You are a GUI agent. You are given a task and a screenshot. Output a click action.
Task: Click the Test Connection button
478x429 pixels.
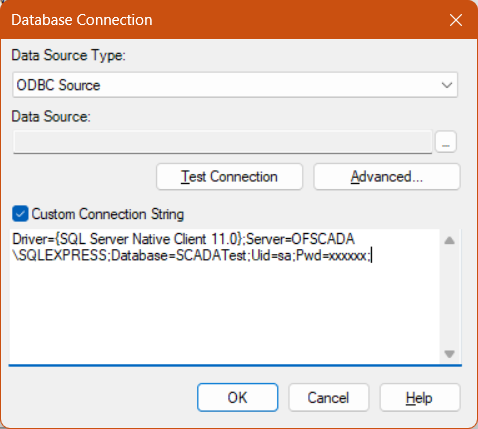229,177
